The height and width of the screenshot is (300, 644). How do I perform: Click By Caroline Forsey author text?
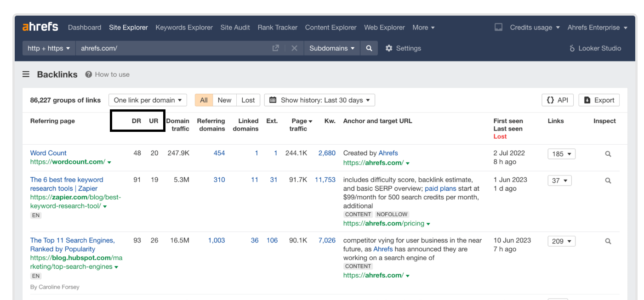pyautogui.click(x=55, y=287)
